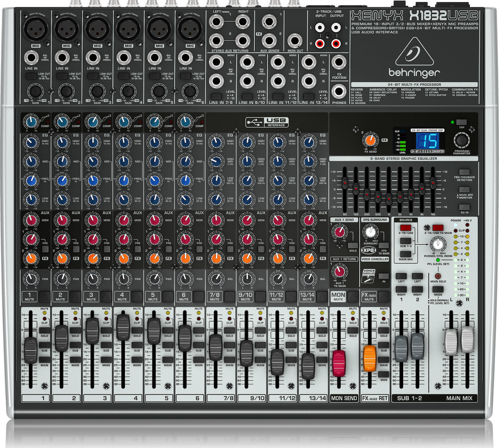Click the MAIN SOLO indicator LED

tap(438, 276)
